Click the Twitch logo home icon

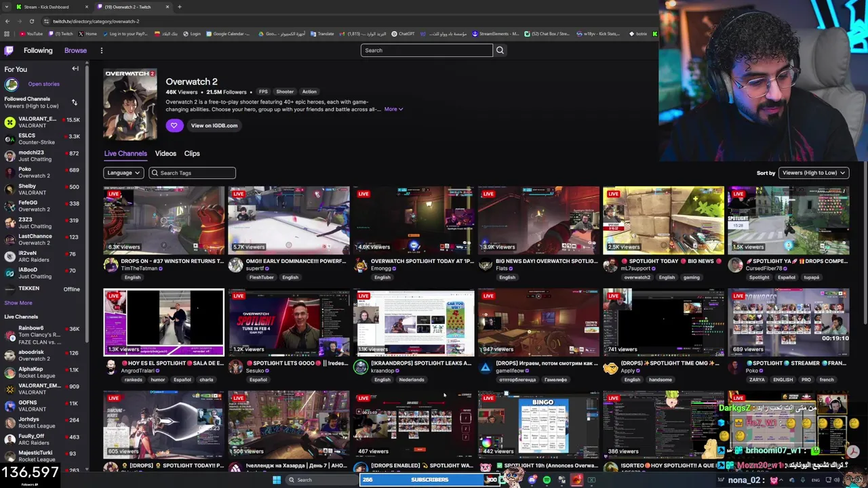coord(9,50)
